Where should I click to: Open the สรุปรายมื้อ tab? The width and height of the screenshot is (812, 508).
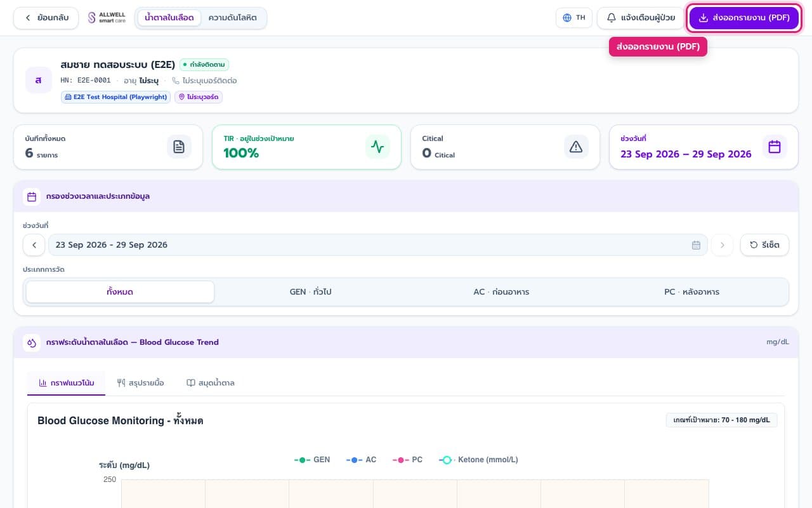[x=140, y=383]
